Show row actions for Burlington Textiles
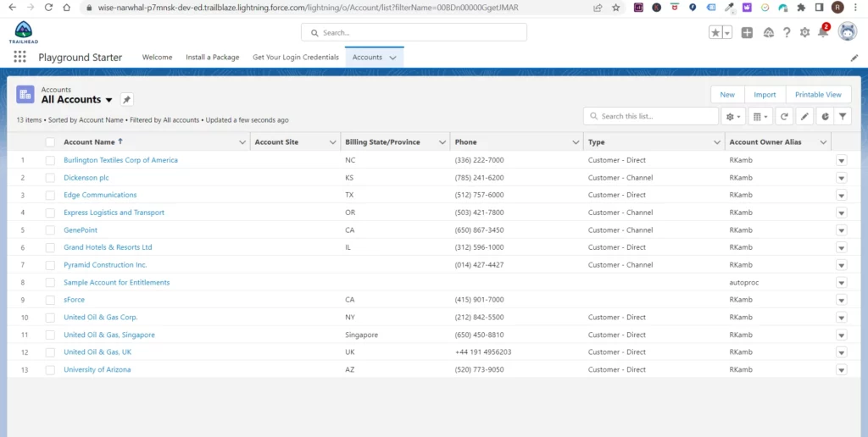The image size is (868, 437). pyautogui.click(x=842, y=160)
